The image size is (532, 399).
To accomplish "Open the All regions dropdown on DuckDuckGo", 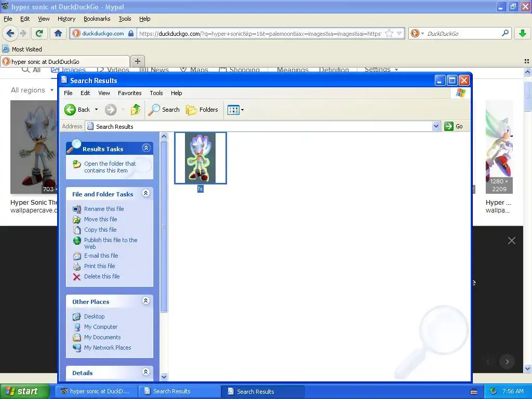I will (32, 90).
